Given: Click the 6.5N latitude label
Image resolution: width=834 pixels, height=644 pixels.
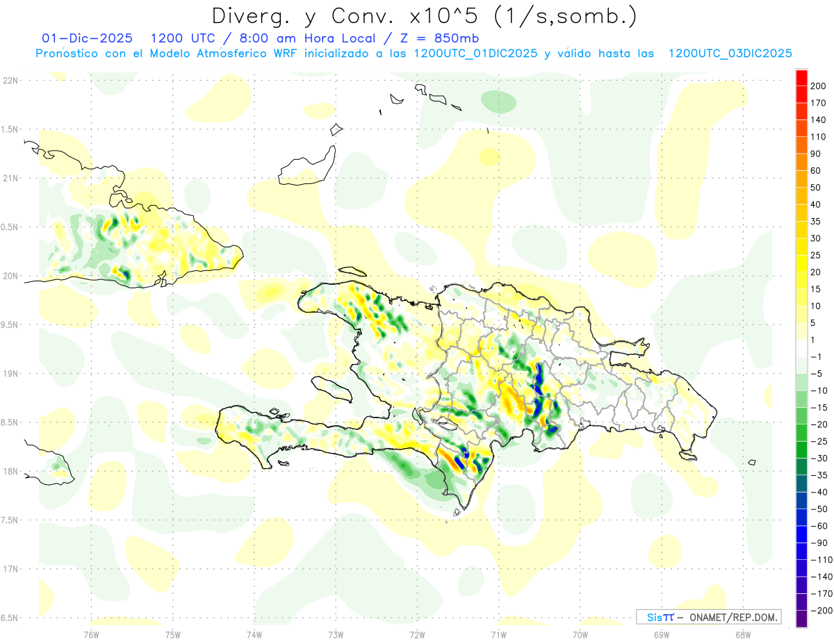Looking at the screenshot, I should [10, 618].
